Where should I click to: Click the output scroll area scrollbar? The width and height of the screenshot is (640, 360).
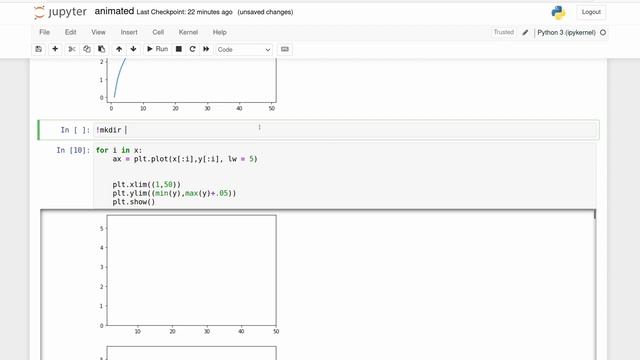594,214
